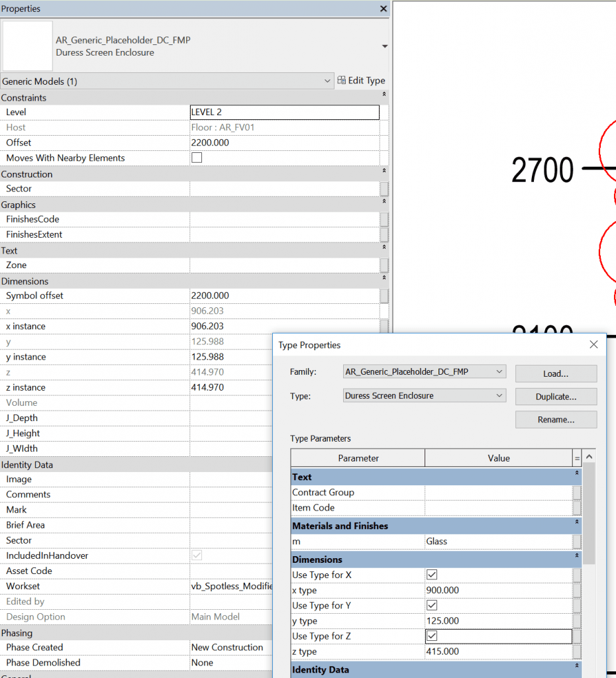
Task: Select the LEVEL 2 input field
Action: [x=284, y=112]
